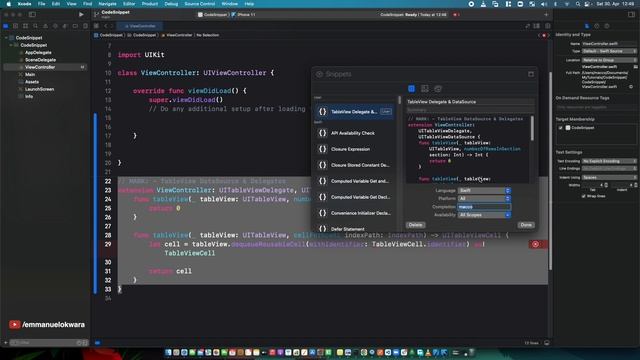This screenshot has height=360, width=640.
Task: Choose location folder icon beside ViewController.swift
Action: (x=635, y=67)
